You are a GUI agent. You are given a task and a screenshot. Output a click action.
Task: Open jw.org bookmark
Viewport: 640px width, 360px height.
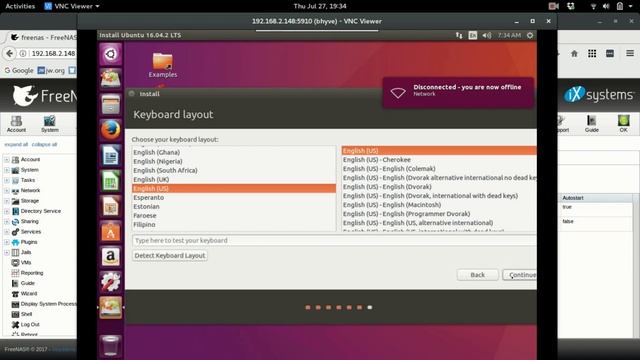coord(51,71)
